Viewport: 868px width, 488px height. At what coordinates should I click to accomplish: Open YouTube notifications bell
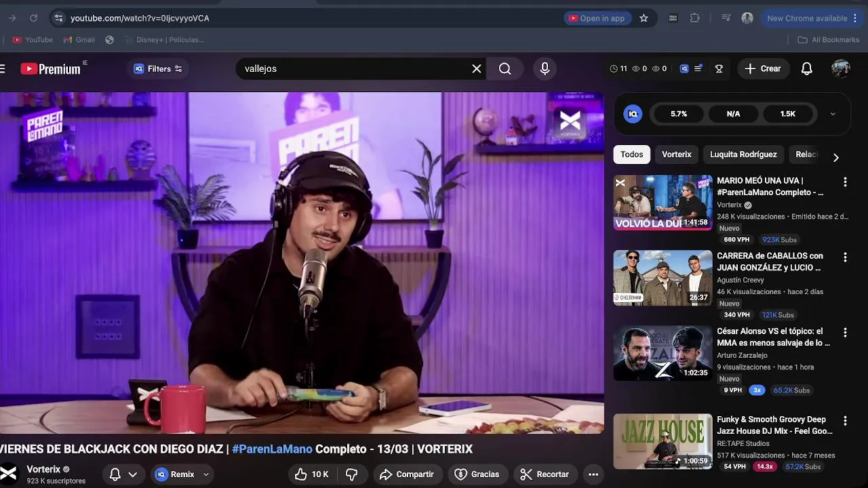tap(807, 68)
